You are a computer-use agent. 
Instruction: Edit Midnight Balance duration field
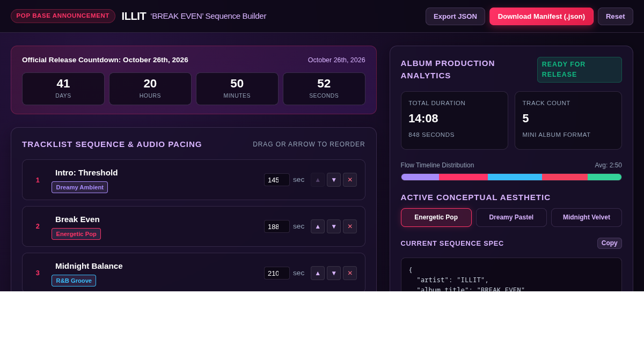[277, 273]
